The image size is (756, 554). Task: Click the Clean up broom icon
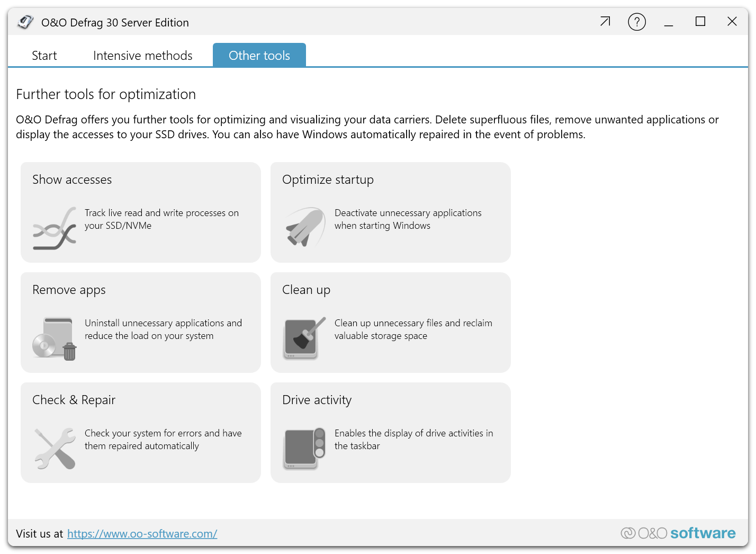tap(304, 338)
